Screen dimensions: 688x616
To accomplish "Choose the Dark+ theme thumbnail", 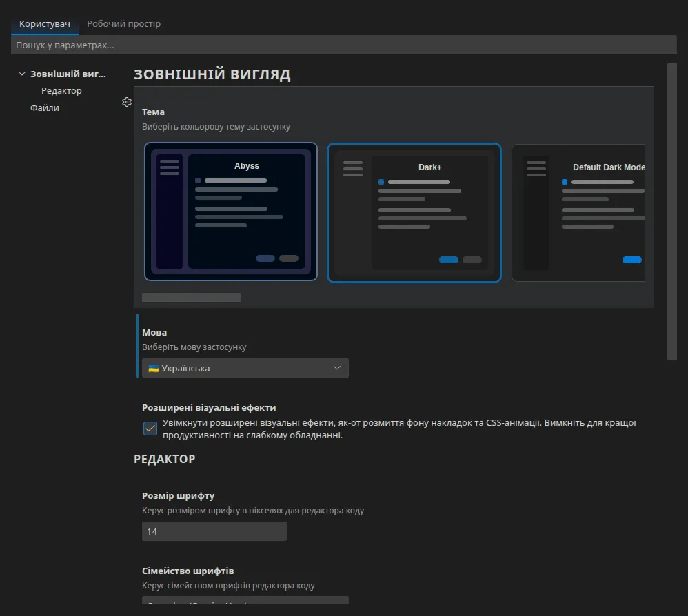I will [x=414, y=213].
